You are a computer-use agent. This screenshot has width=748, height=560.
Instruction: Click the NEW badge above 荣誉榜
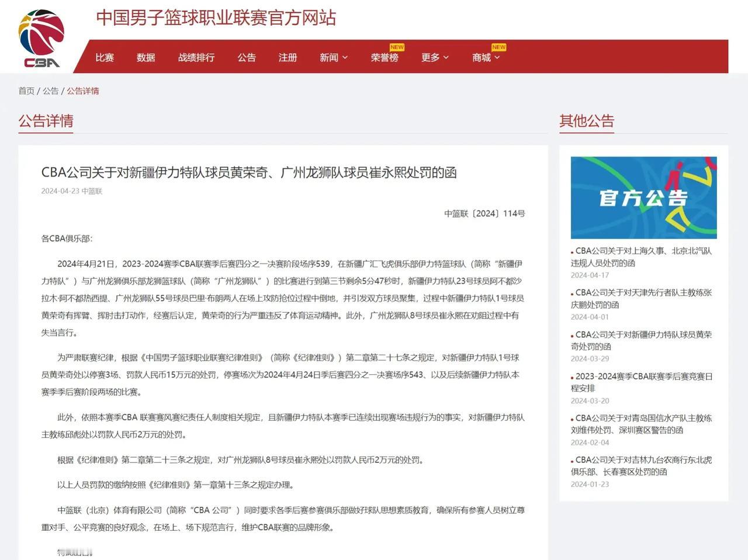397,47
